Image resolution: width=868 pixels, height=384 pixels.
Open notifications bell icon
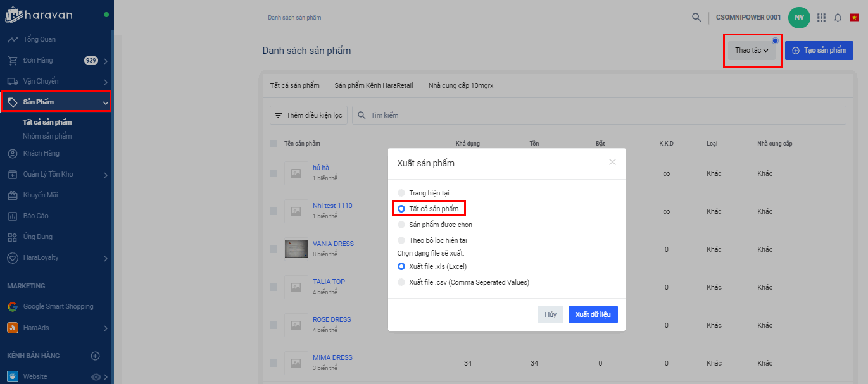(838, 18)
